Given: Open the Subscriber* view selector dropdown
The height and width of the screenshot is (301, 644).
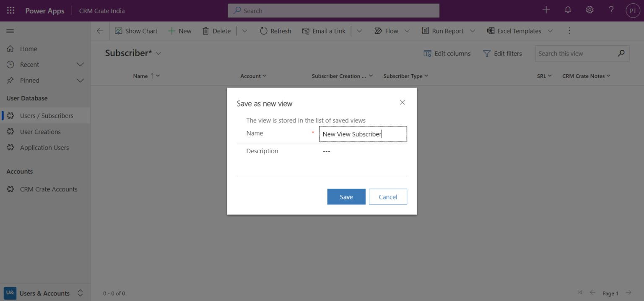Looking at the screenshot, I should pos(158,53).
